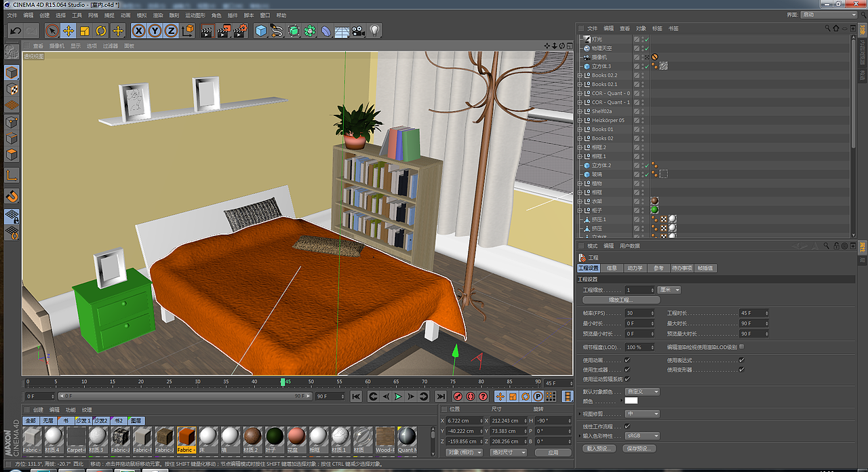Viewport: 868px width, 472px height.
Task: Click the array modeling objects icon
Action: pos(310,31)
